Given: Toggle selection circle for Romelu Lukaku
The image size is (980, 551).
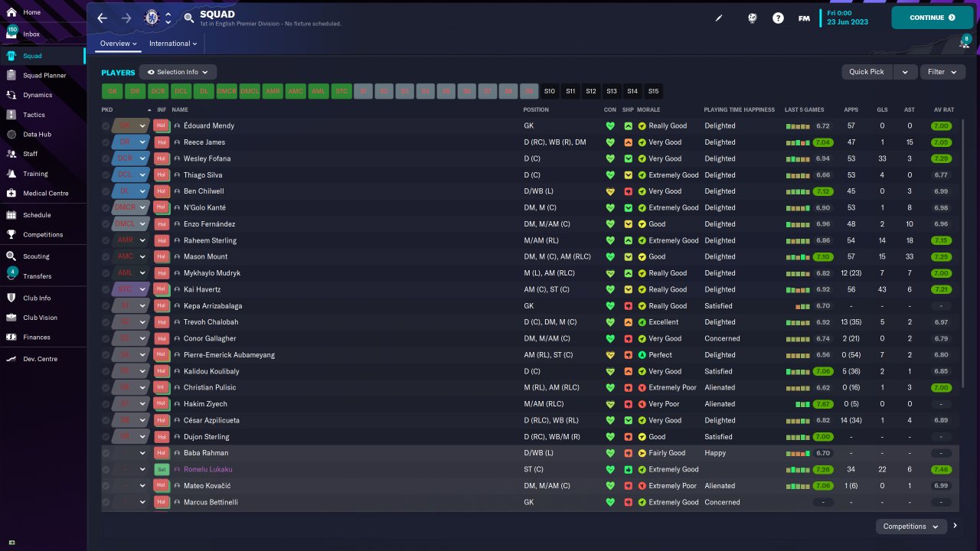Looking at the screenshot, I should click(106, 469).
